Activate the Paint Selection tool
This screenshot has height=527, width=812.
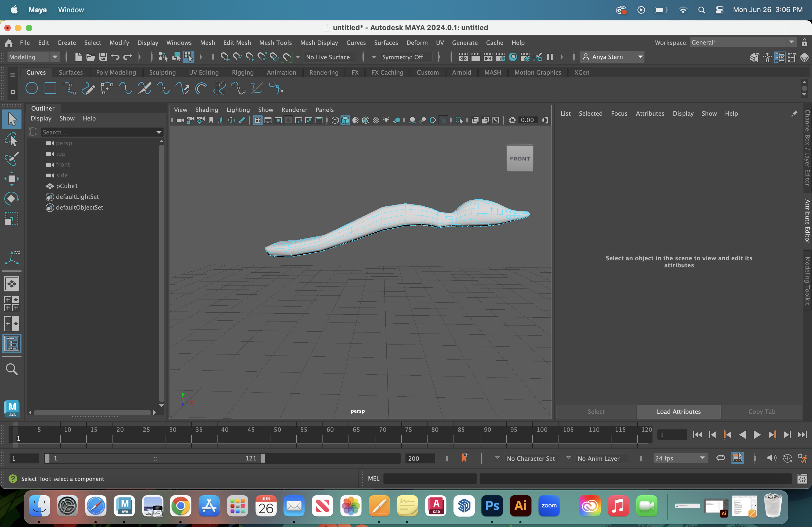[x=12, y=159]
